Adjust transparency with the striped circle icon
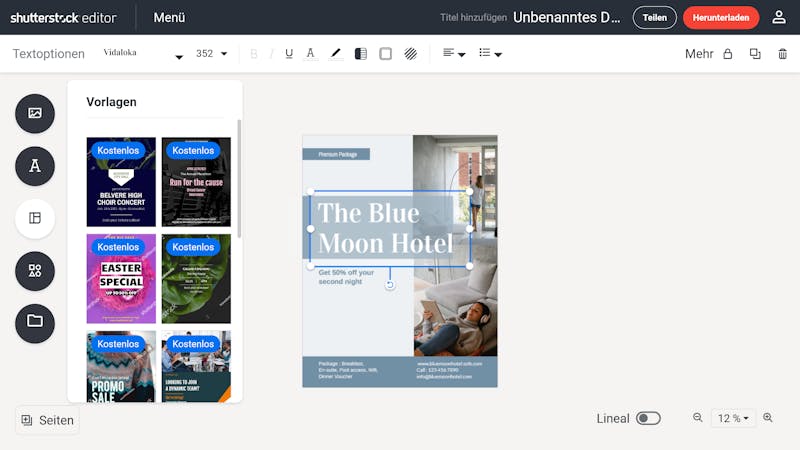800x450 pixels. (x=411, y=54)
